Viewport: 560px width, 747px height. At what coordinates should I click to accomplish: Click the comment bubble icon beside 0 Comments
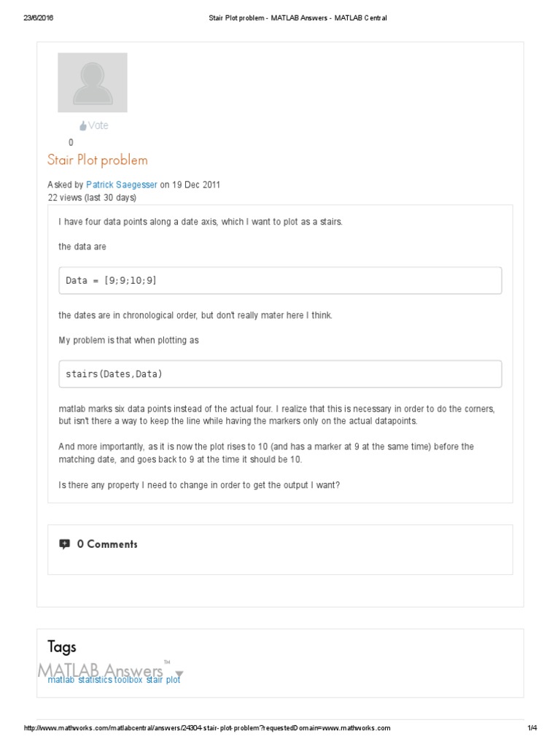point(65,543)
